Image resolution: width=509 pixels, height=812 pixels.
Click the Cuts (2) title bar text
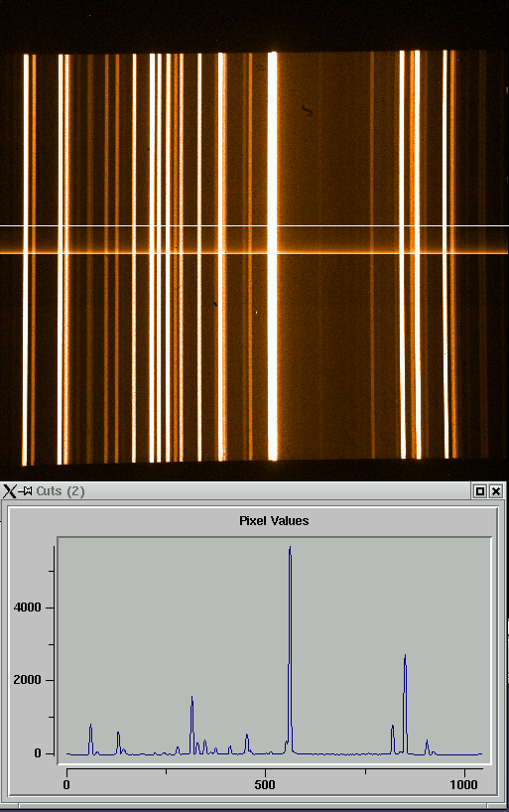click(x=61, y=491)
